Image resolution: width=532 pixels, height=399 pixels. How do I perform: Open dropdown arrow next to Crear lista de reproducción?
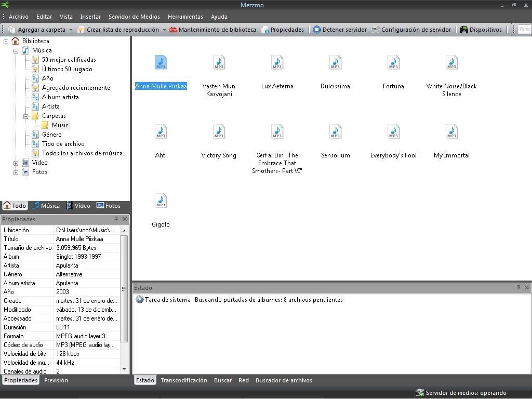(x=164, y=30)
